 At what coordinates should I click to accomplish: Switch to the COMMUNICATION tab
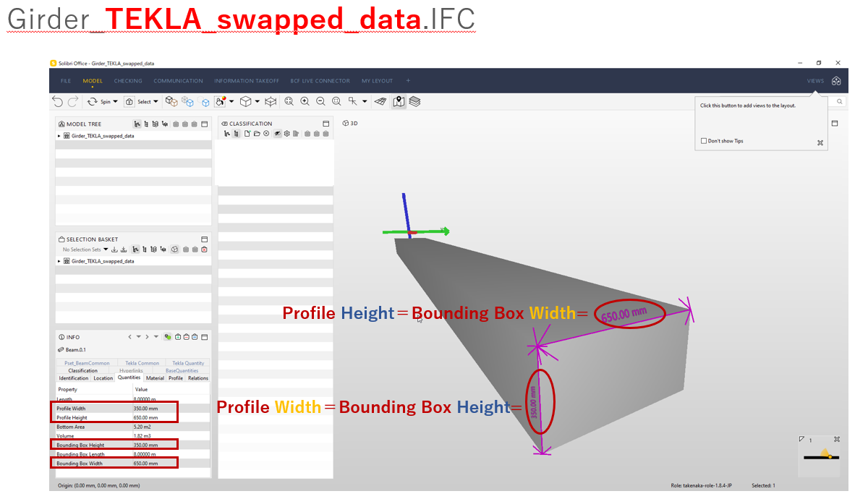(x=178, y=81)
